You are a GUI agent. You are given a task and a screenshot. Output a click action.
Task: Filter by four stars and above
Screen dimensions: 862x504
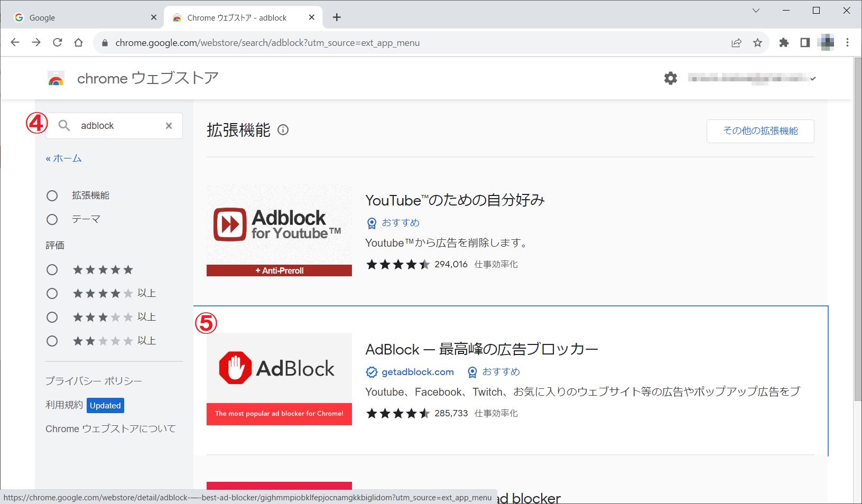pyautogui.click(x=52, y=294)
